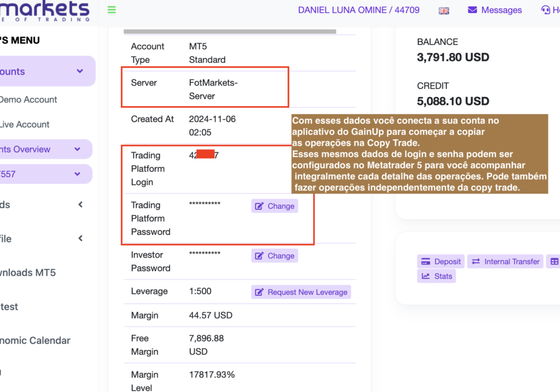Click the Stats chart icon
The height and width of the screenshot is (392, 560).
[x=425, y=276]
